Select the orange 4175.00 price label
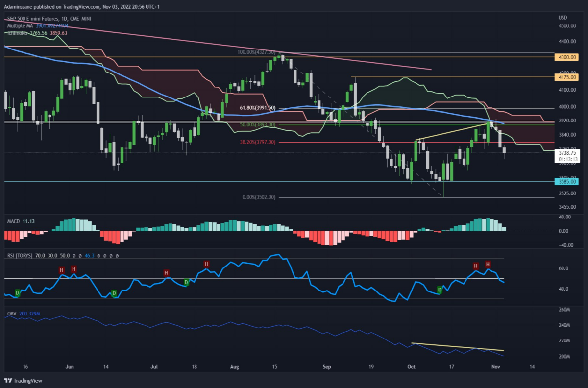The width and height of the screenshot is (588, 388). (566, 77)
